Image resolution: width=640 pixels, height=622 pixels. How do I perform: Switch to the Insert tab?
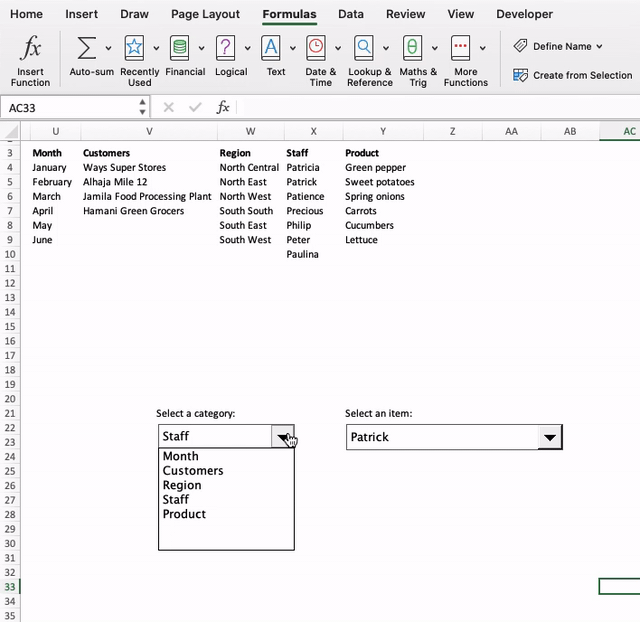(x=81, y=14)
